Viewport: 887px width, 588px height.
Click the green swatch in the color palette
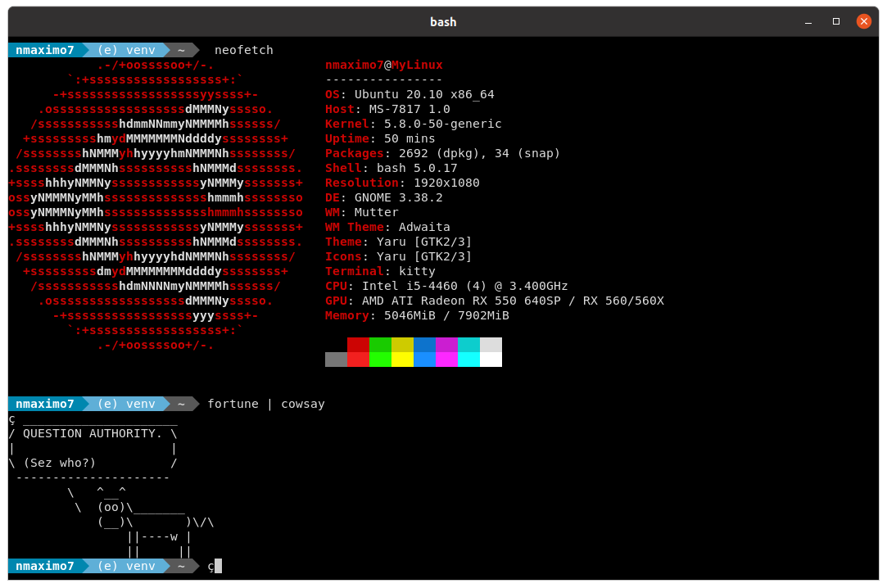[381, 352]
